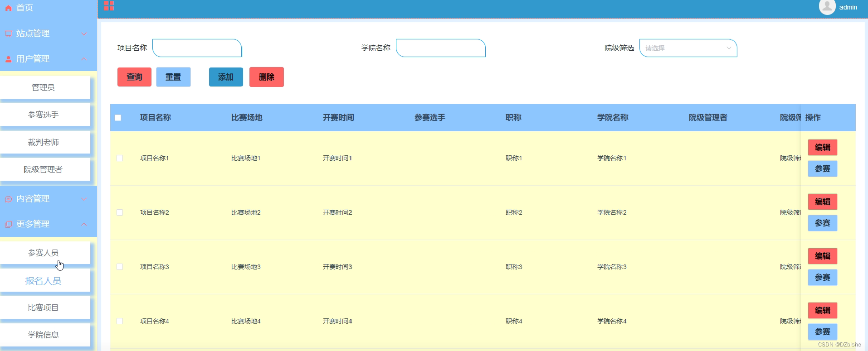Click the 用户管理 person icon
Viewport: 868px width, 351px height.
[8, 59]
